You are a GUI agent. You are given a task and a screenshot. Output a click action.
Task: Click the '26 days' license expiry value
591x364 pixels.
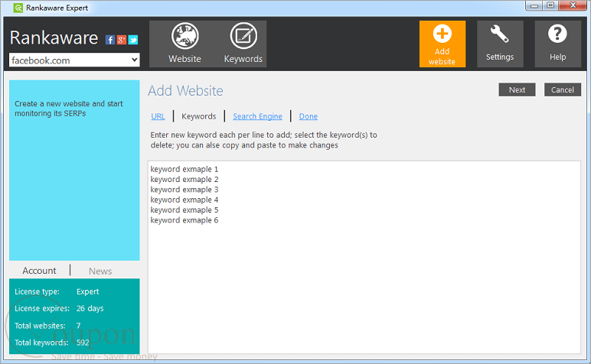[x=90, y=308]
